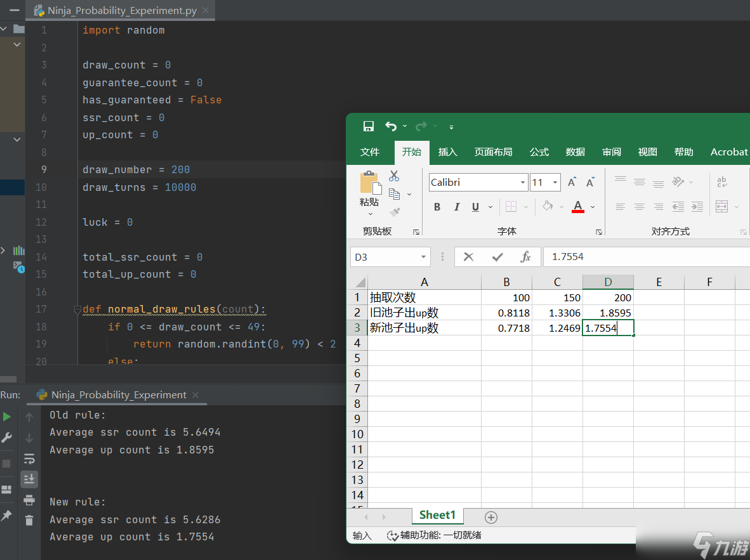Screen dimensions: 750x560
Task: Click column E header
Action: (659, 282)
